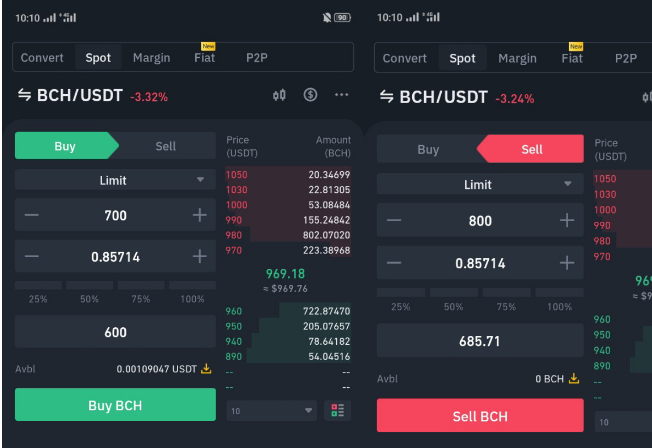Select ask row 1050 with 20.34699
This screenshot has height=448, width=652.
pyautogui.click(x=288, y=174)
